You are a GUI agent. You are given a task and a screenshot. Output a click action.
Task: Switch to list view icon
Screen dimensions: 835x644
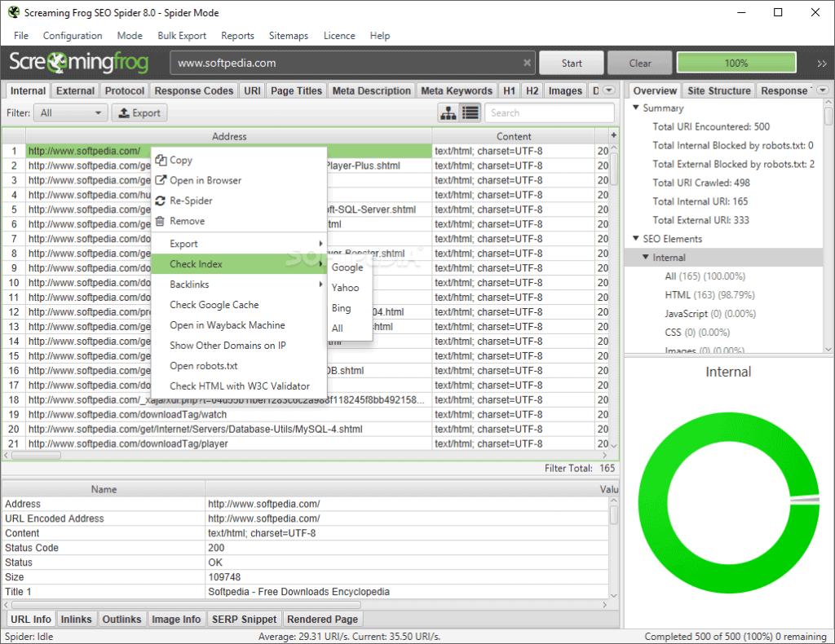[x=471, y=112]
